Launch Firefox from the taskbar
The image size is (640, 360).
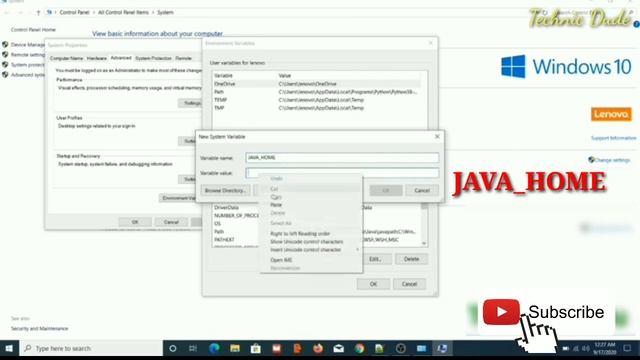[x=318, y=348]
